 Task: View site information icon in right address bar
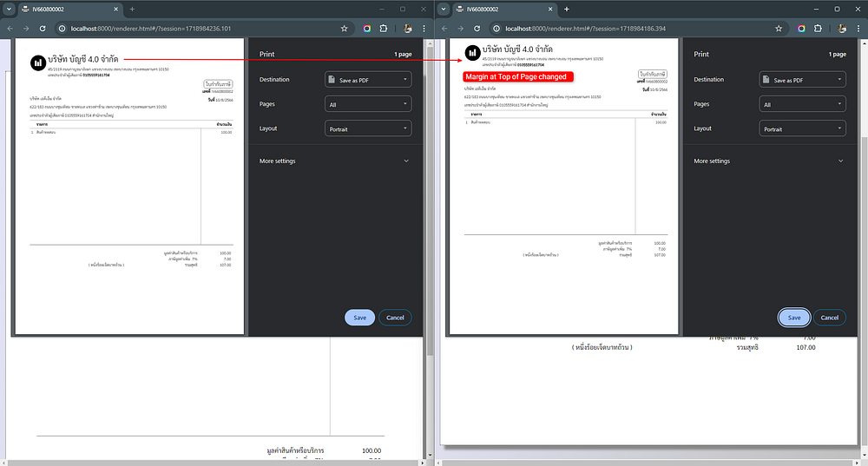tap(496, 28)
